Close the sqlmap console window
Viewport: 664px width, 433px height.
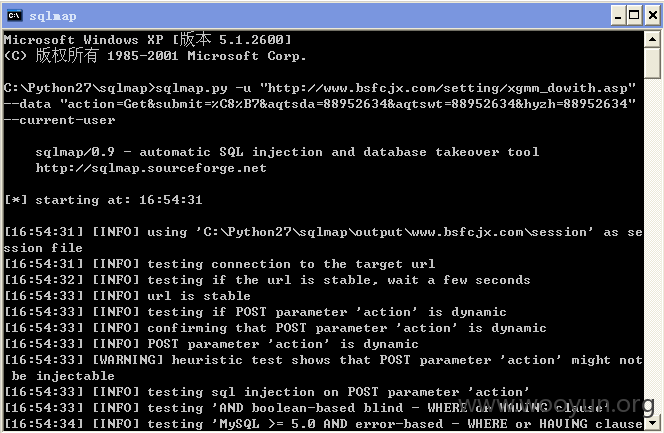[653, 16]
